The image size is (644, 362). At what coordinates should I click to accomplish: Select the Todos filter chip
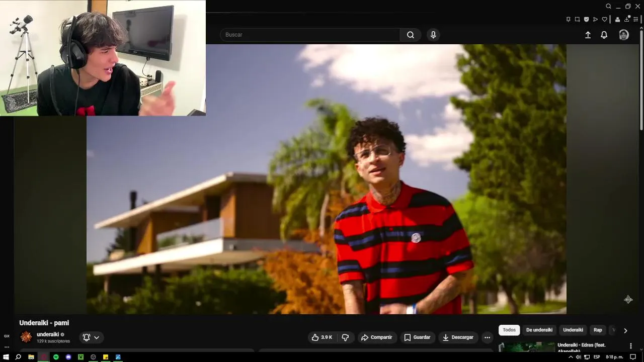509,330
